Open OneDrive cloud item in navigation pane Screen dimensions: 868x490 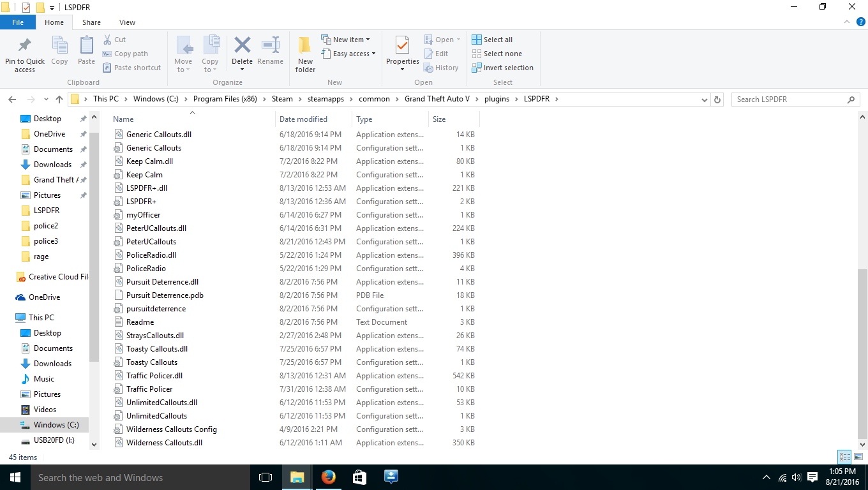point(45,297)
